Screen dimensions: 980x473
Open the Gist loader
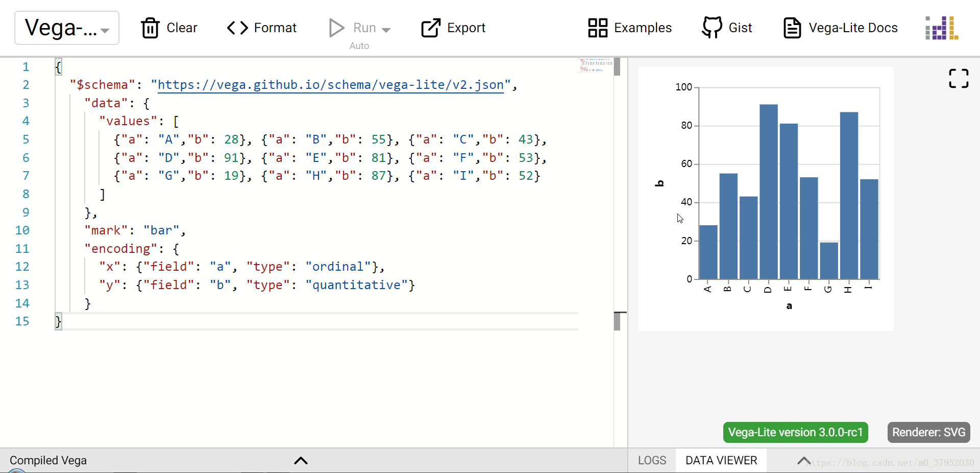pyautogui.click(x=740, y=28)
